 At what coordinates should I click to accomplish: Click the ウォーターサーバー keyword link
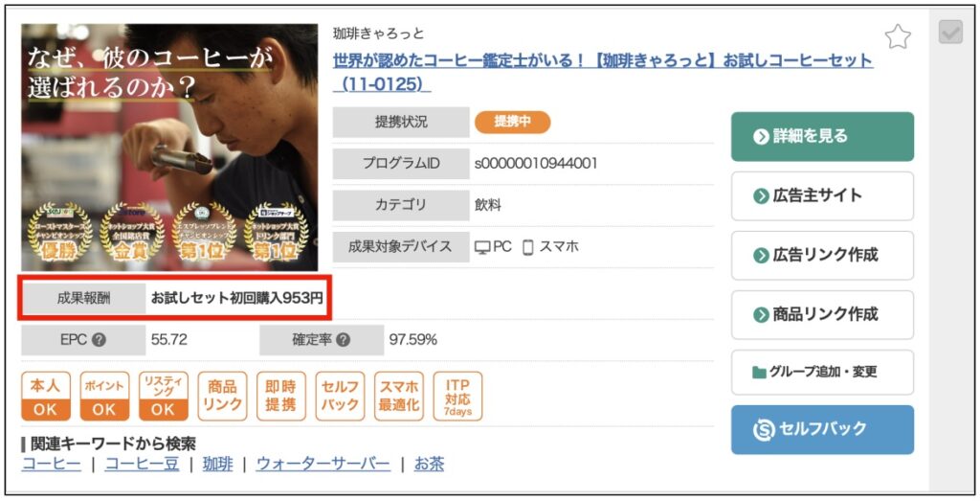(x=323, y=464)
